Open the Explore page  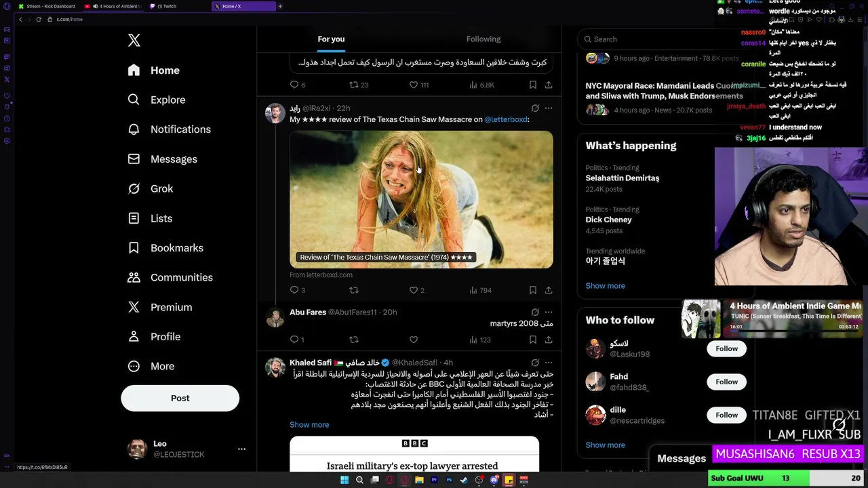click(157, 100)
